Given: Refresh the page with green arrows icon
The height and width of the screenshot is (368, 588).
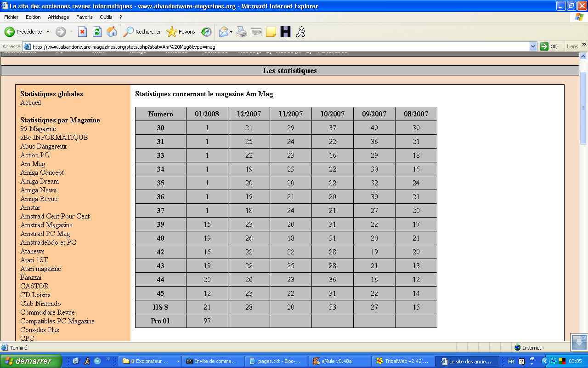Looking at the screenshot, I should click(x=97, y=32).
